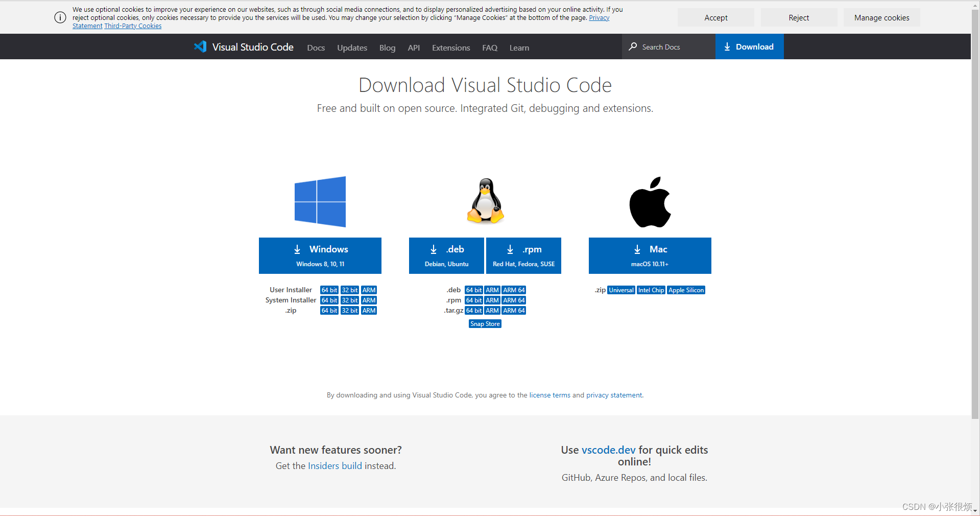This screenshot has width=980, height=516.
Task: Open the Learn navigation link
Action: tap(519, 48)
